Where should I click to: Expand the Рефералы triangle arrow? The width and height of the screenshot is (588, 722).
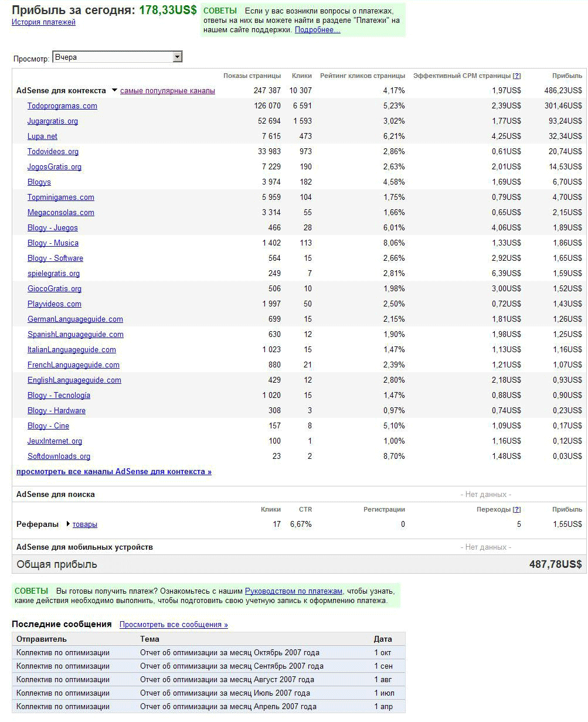click(x=68, y=524)
